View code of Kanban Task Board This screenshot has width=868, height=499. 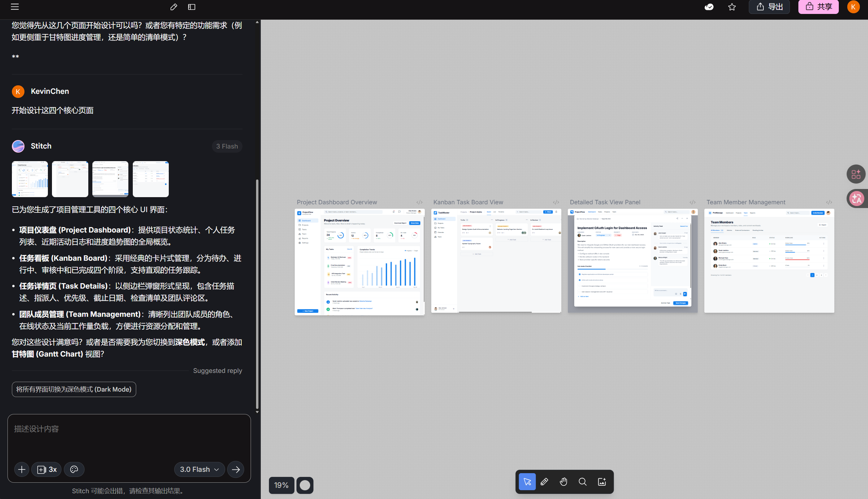pyautogui.click(x=556, y=202)
